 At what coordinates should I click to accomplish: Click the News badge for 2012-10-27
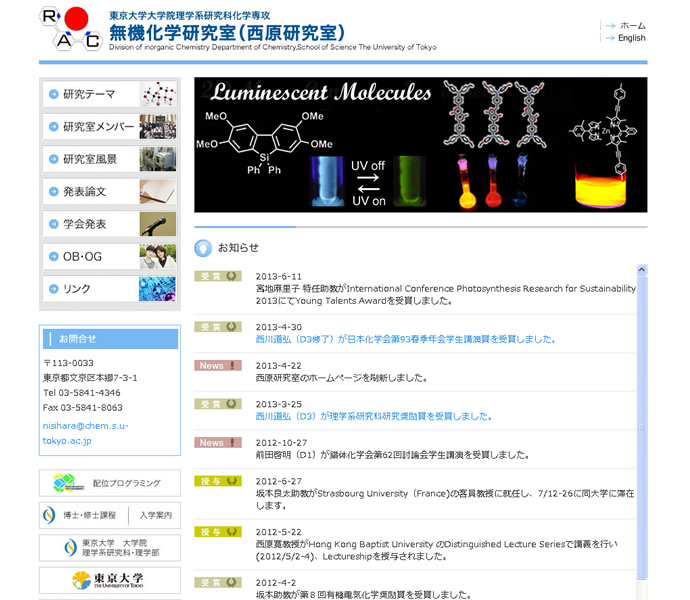point(218,442)
